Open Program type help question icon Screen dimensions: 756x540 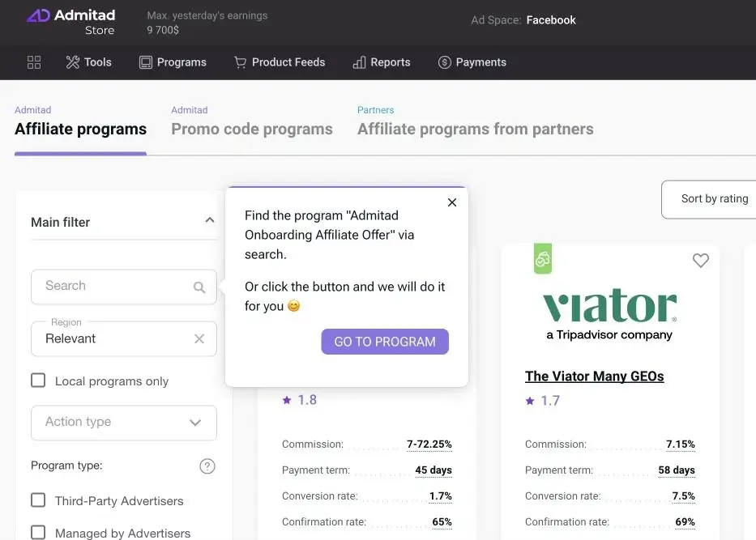click(207, 466)
